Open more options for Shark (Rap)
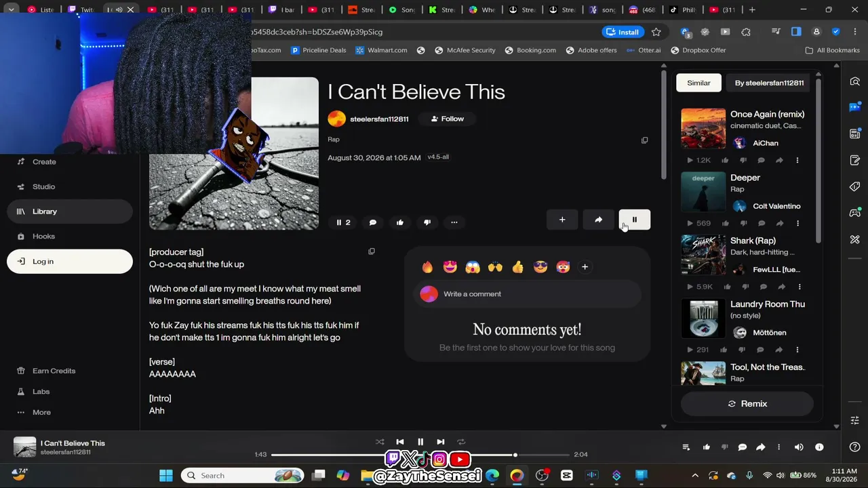 point(800,287)
